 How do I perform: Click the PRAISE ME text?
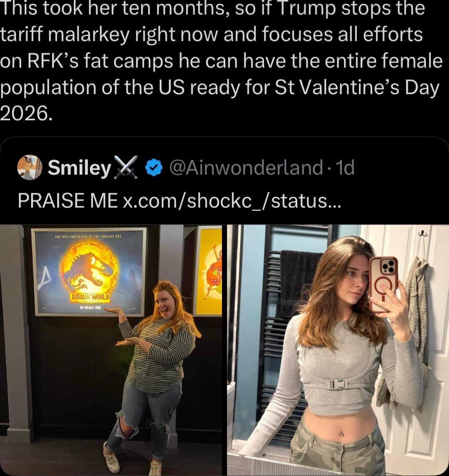pos(68,201)
